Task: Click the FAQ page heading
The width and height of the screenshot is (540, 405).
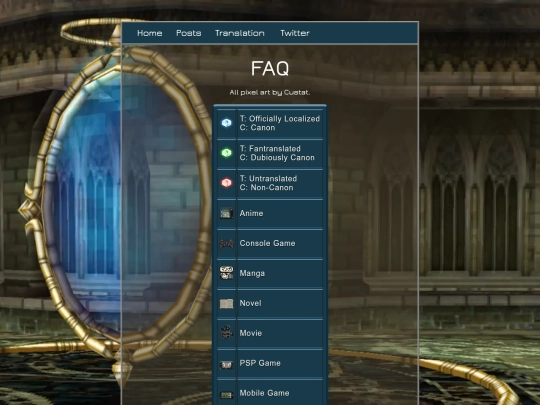Action: pyautogui.click(x=270, y=69)
